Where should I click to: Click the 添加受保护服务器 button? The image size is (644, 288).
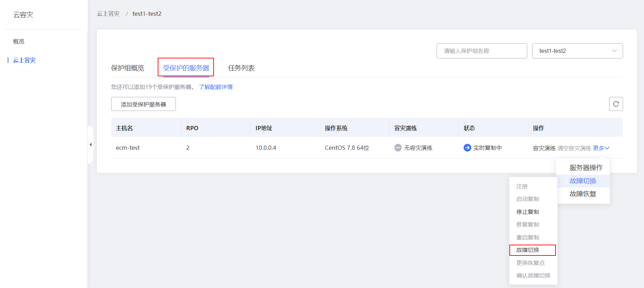coord(143,104)
